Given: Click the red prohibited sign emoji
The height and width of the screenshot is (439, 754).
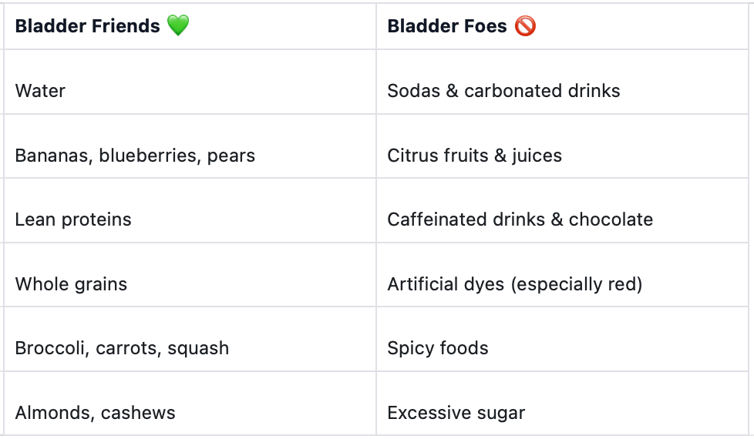Looking at the screenshot, I should 526,26.
